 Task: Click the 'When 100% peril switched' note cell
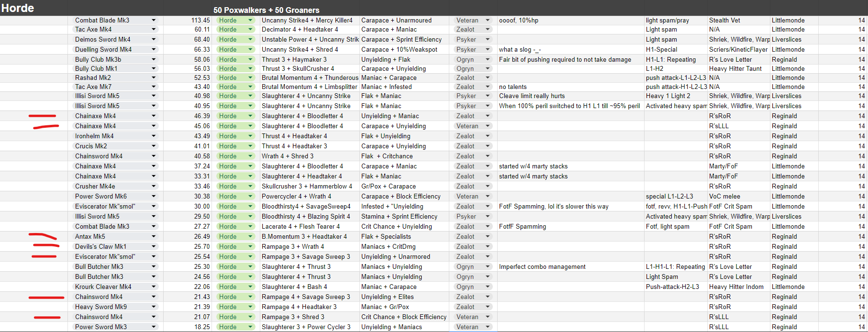[x=570, y=106]
